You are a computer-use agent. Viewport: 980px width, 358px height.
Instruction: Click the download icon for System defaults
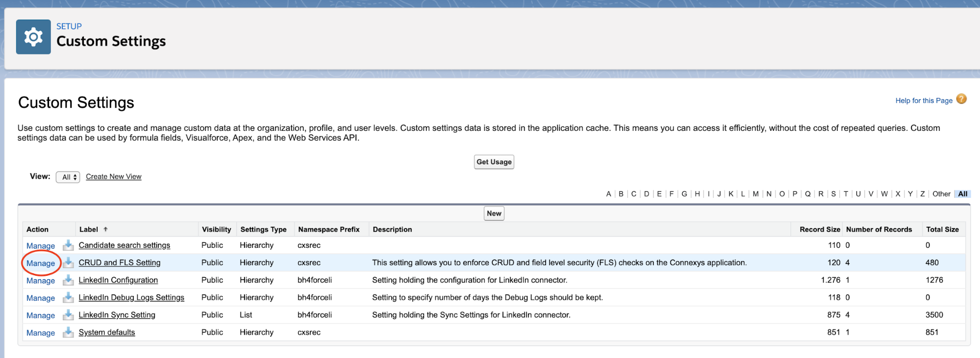point(68,333)
